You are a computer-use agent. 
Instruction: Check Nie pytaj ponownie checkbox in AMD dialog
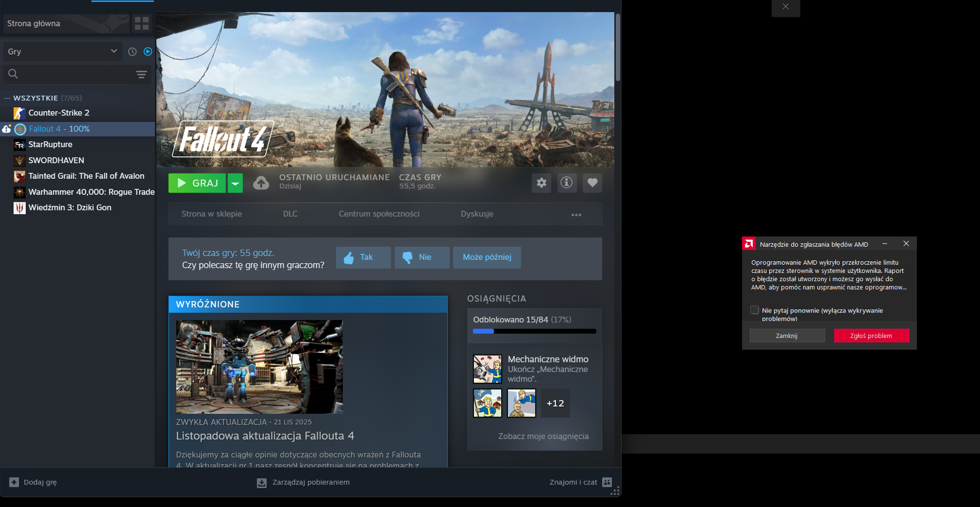click(x=754, y=310)
